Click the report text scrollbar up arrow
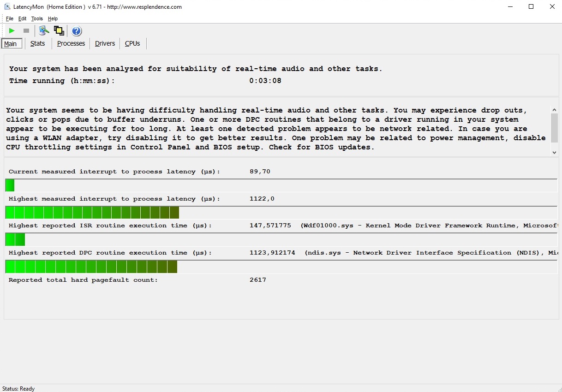This screenshot has width=562, height=392. click(x=554, y=110)
